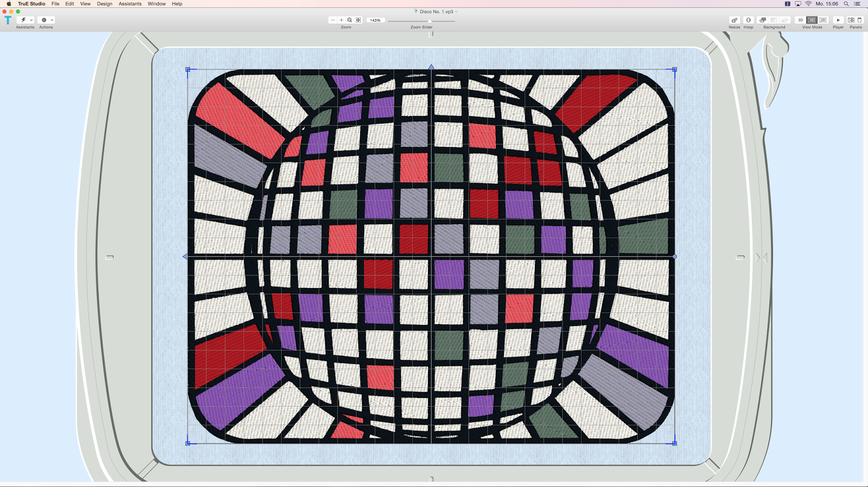Click the third Background move icon
This screenshot has width=868, height=487.
pos(785,20)
